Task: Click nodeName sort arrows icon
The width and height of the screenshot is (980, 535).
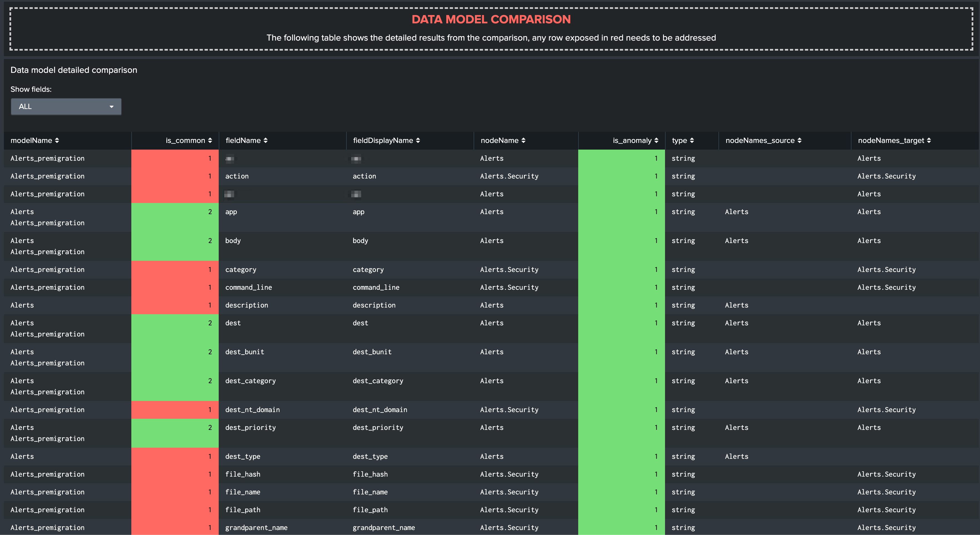Action: (523, 141)
